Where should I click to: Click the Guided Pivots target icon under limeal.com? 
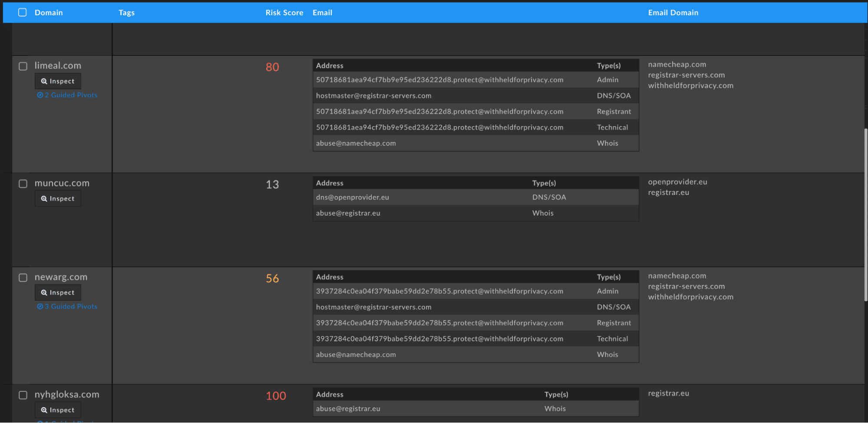[x=41, y=95]
